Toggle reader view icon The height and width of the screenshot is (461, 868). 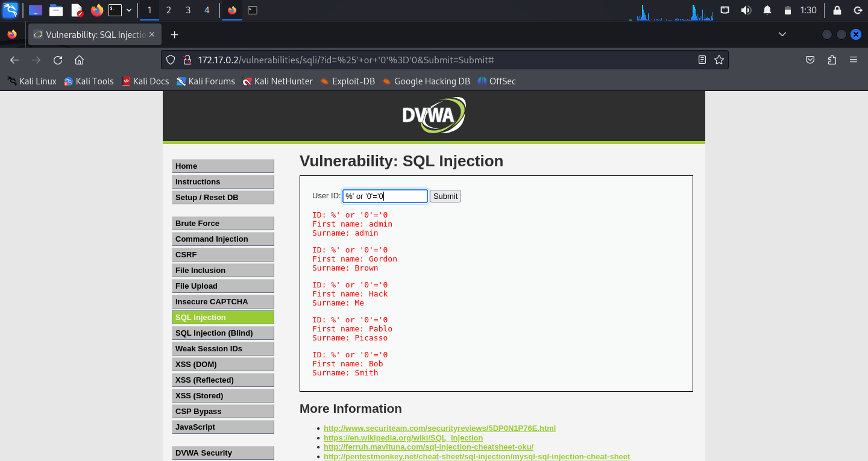point(702,60)
